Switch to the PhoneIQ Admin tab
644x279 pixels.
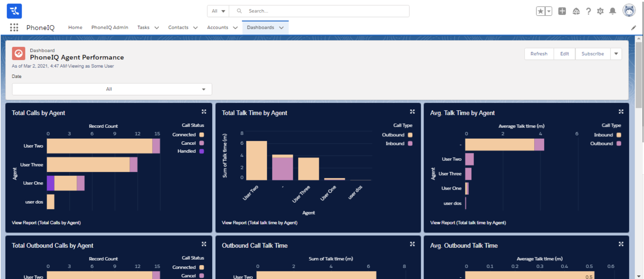click(x=110, y=27)
